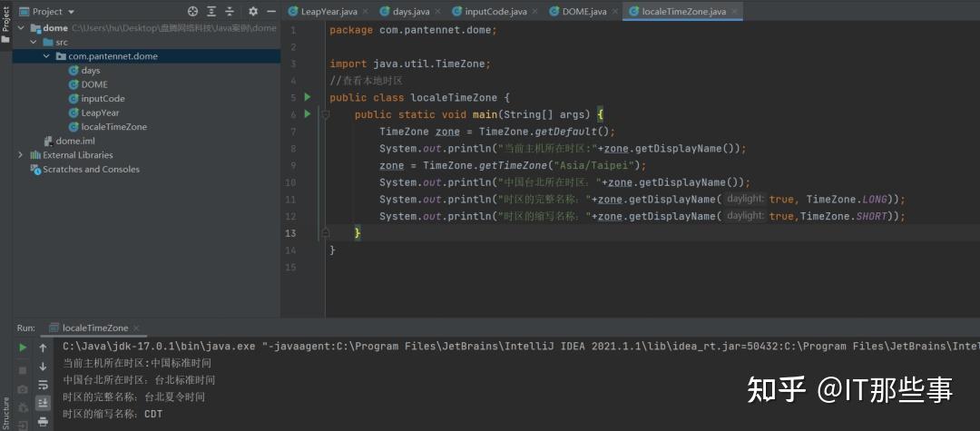
Task: Click Expand All in Project panel
Action: coord(211,12)
